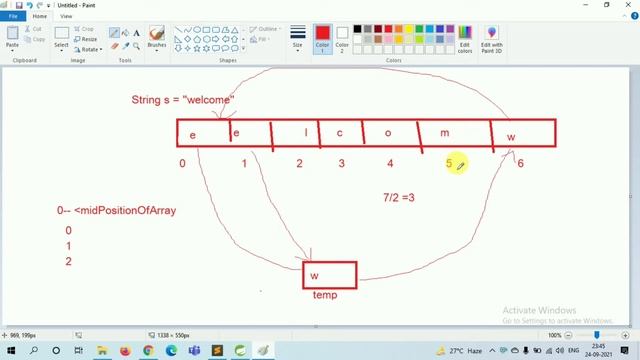The height and width of the screenshot is (360, 640).
Task: Choose the Rectangle shape
Action: [x=206, y=30]
